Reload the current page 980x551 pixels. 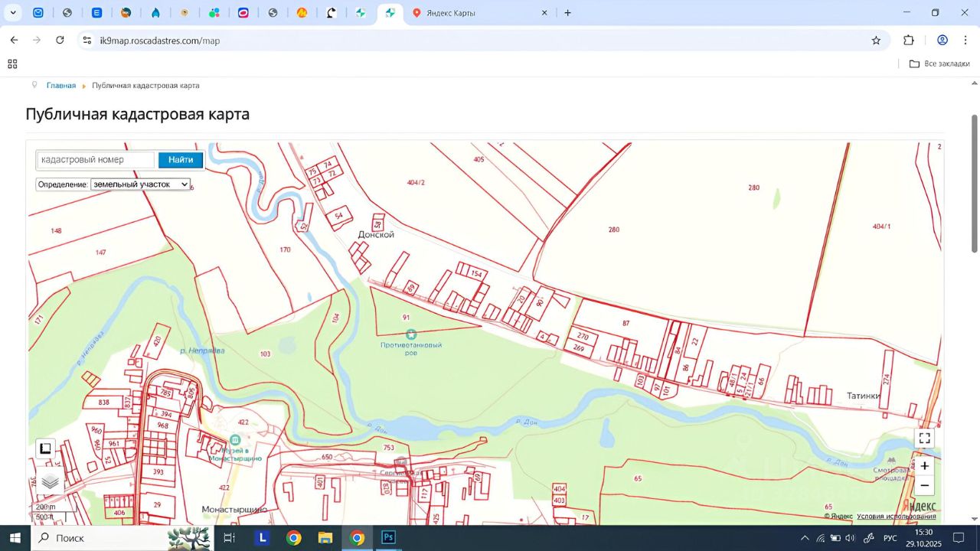(60, 41)
